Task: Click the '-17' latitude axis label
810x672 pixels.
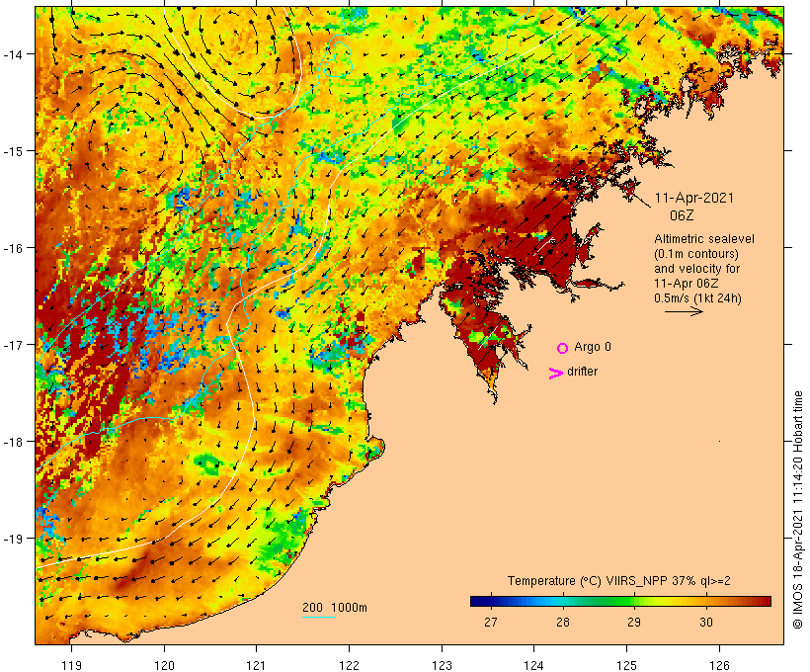Action: [13, 344]
